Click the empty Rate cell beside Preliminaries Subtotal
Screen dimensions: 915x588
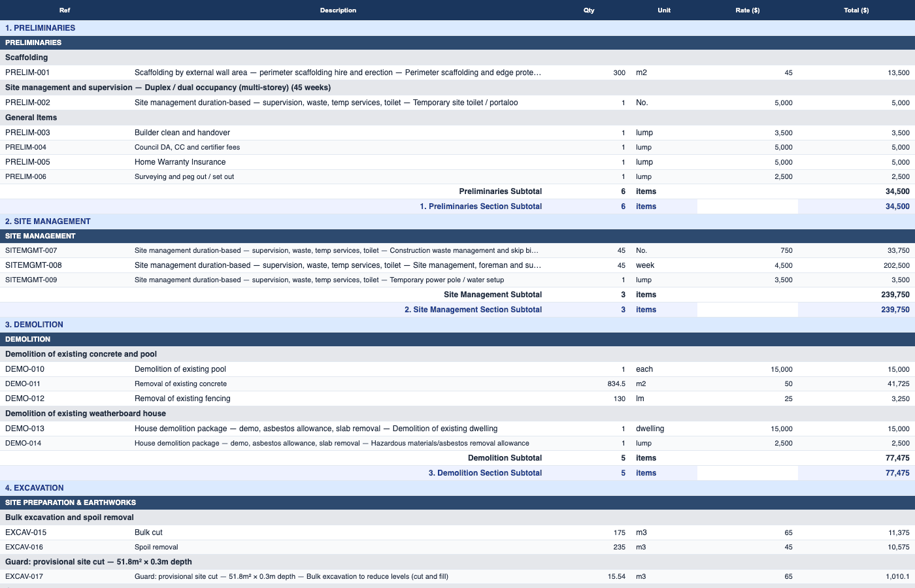tap(748, 191)
